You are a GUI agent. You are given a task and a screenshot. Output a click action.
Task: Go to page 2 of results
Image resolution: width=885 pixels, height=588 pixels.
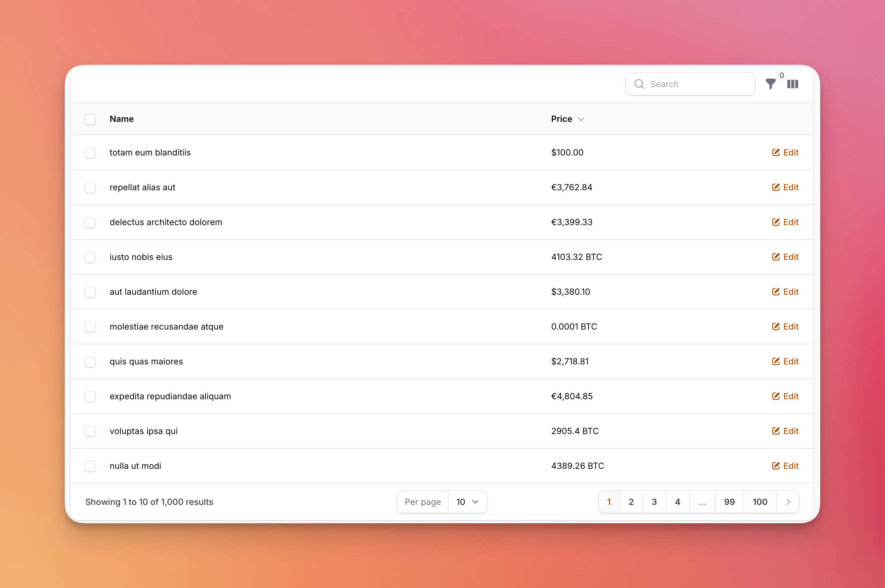[x=631, y=502]
